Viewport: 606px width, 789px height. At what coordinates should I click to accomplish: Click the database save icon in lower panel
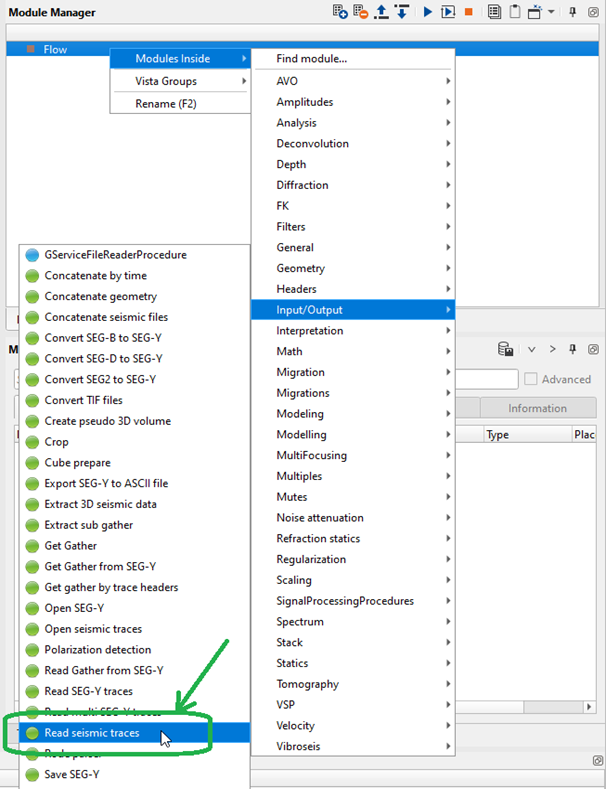[x=505, y=349]
